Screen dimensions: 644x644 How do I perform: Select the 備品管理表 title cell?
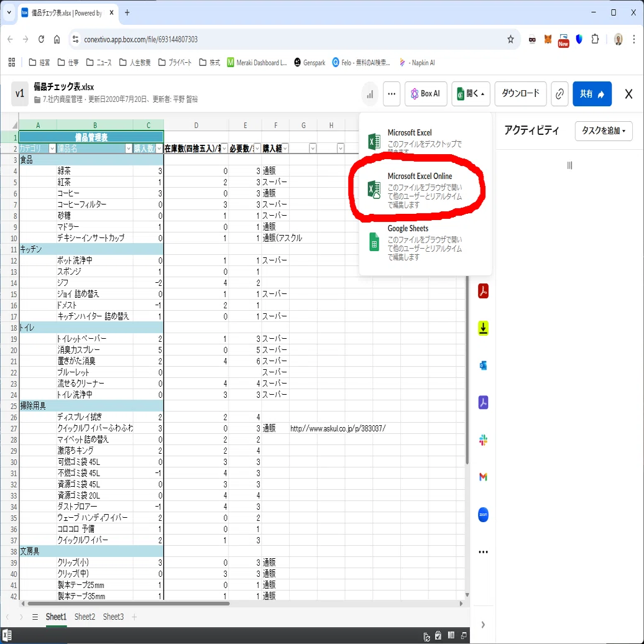91,137
